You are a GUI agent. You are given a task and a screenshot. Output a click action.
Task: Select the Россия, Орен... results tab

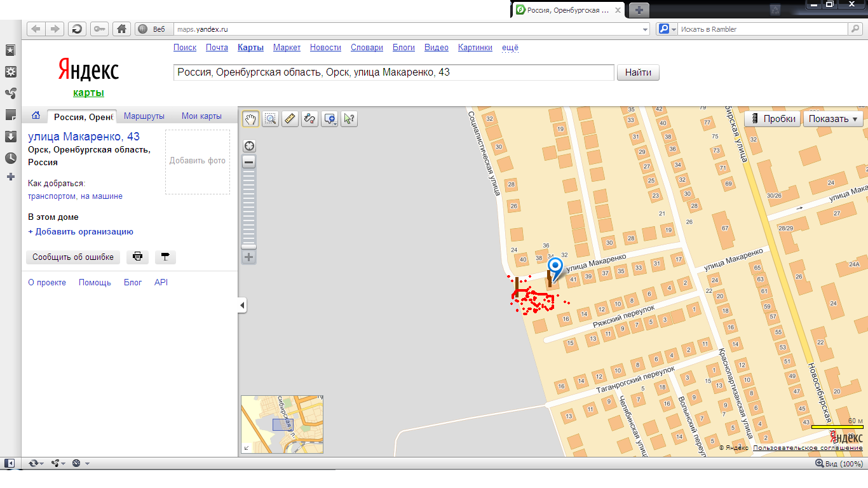point(83,116)
